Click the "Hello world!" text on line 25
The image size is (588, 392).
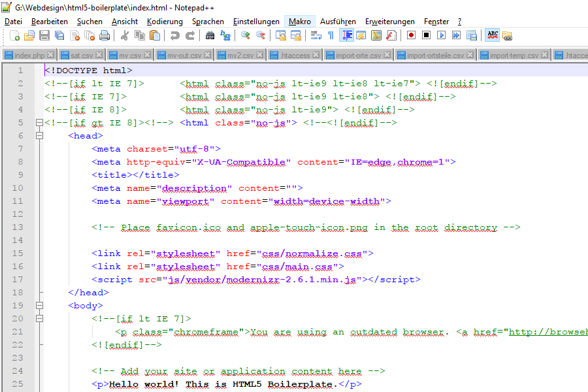point(144,384)
